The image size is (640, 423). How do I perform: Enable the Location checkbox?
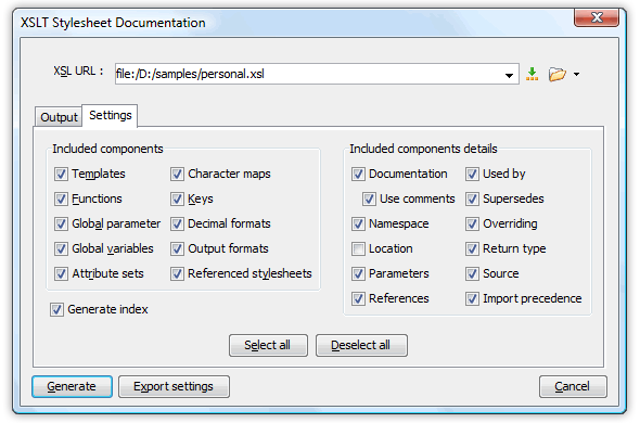point(358,249)
